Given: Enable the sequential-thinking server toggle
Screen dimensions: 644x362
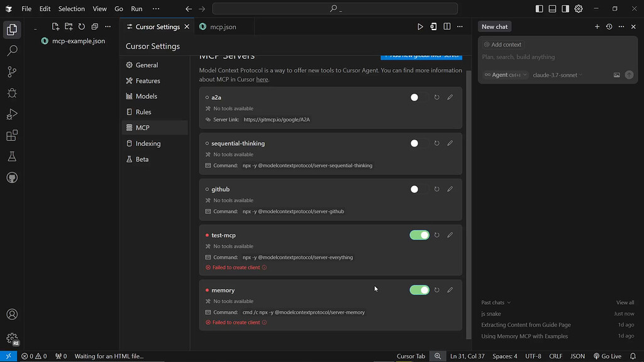Looking at the screenshot, I should 414,143.
